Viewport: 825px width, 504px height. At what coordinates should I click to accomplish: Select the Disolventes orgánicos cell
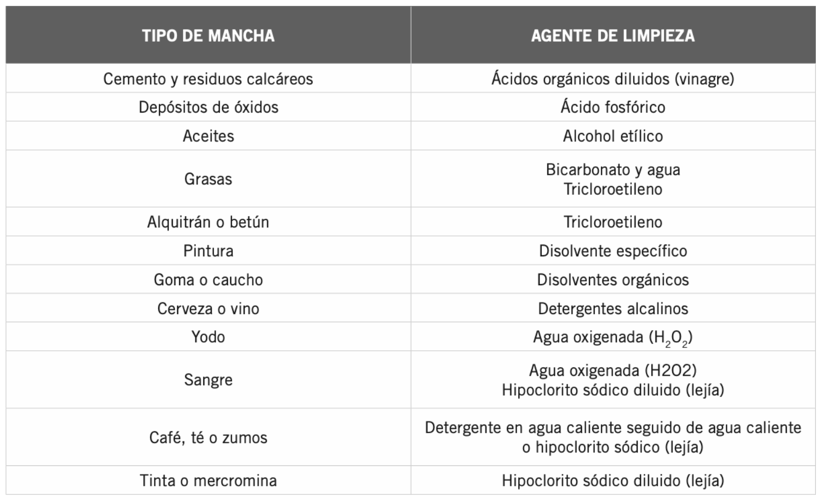[x=613, y=280]
